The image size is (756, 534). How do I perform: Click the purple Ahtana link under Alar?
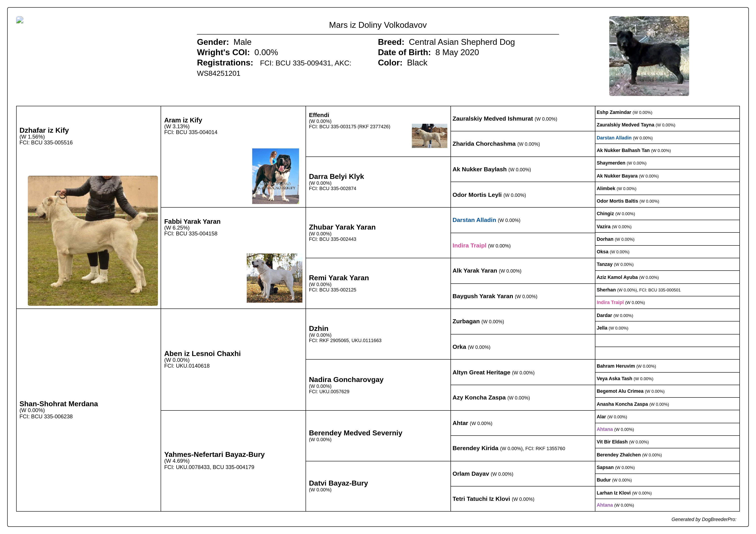[605, 429]
